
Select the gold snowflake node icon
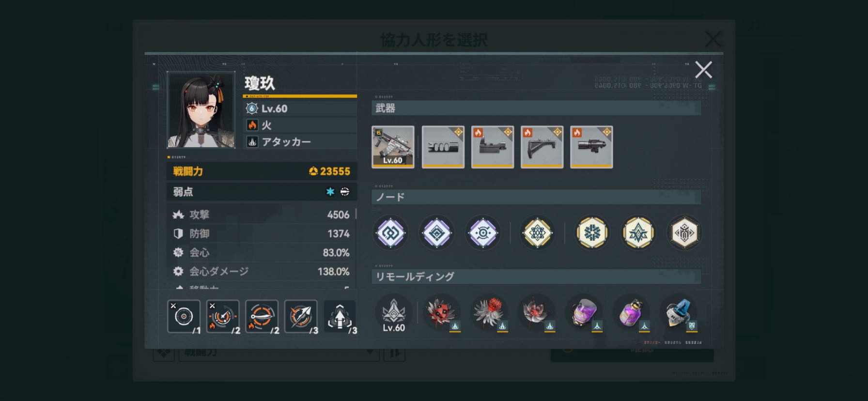592,233
